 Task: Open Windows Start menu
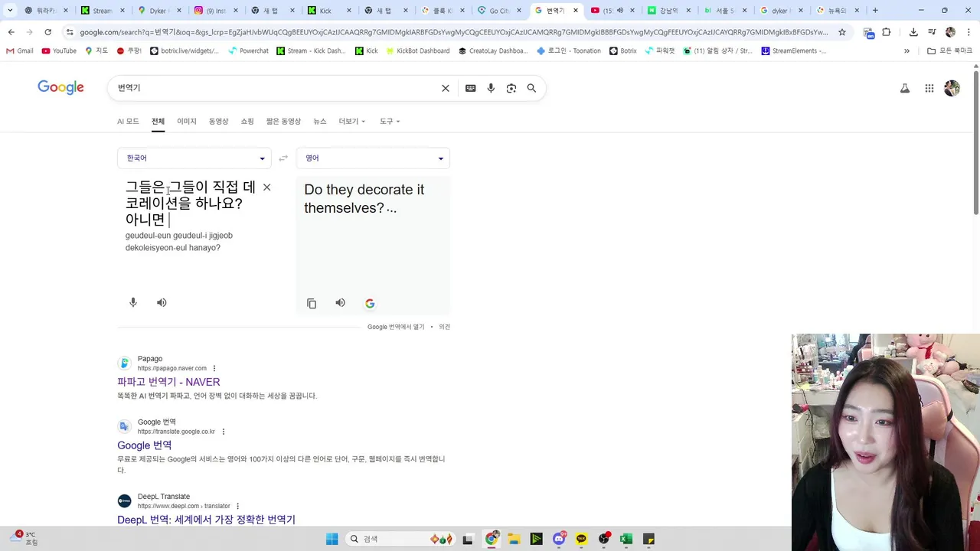pos(332,539)
